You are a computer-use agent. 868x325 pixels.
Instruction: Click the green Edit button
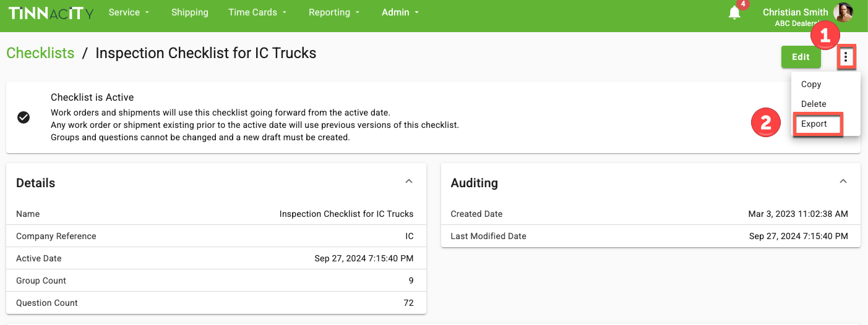coord(801,57)
